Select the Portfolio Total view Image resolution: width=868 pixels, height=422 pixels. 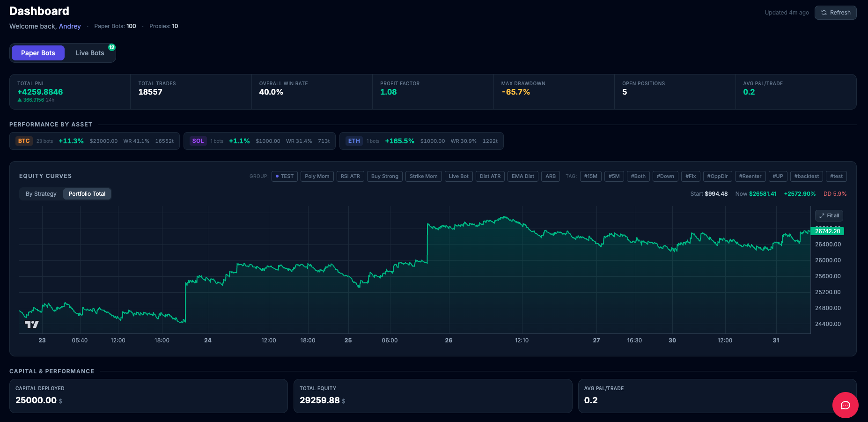(87, 194)
